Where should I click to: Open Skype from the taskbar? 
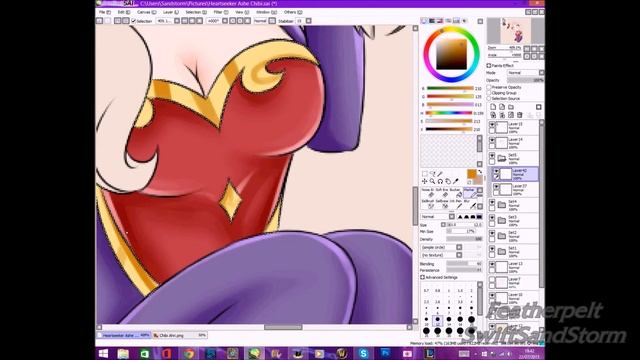(x=363, y=353)
